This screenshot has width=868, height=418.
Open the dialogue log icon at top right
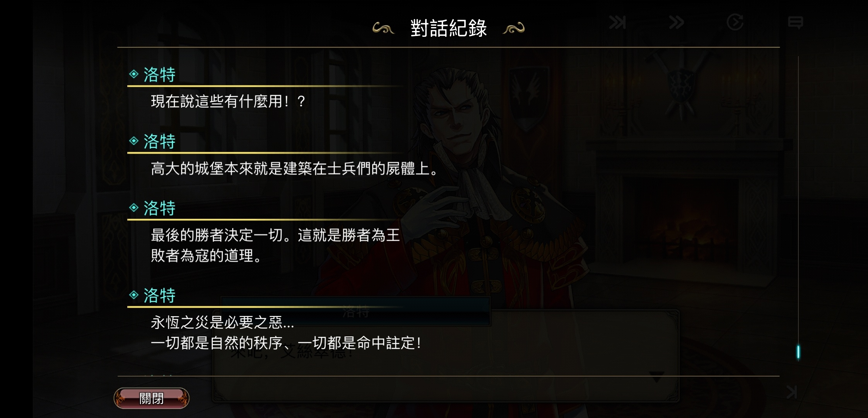(795, 22)
